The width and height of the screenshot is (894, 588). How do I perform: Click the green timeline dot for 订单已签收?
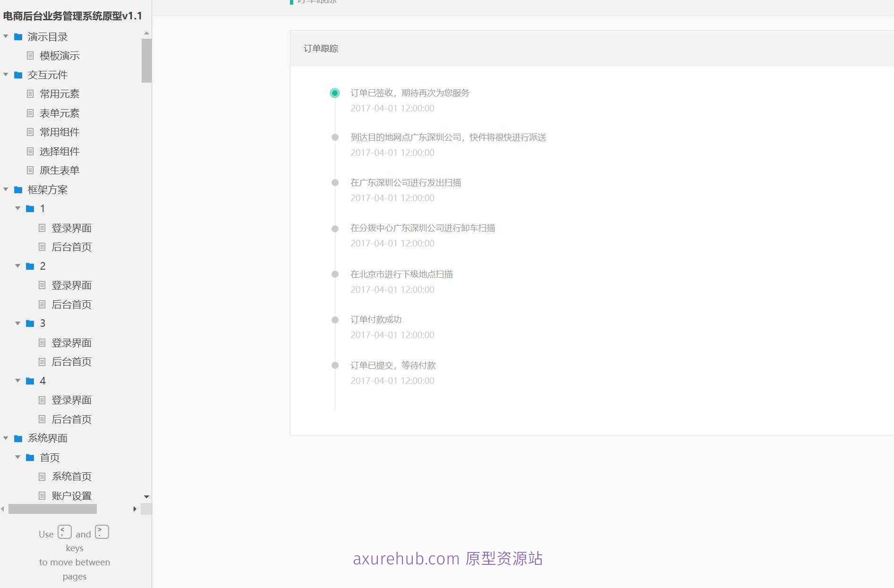pyautogui.click(x=335, y=93)
